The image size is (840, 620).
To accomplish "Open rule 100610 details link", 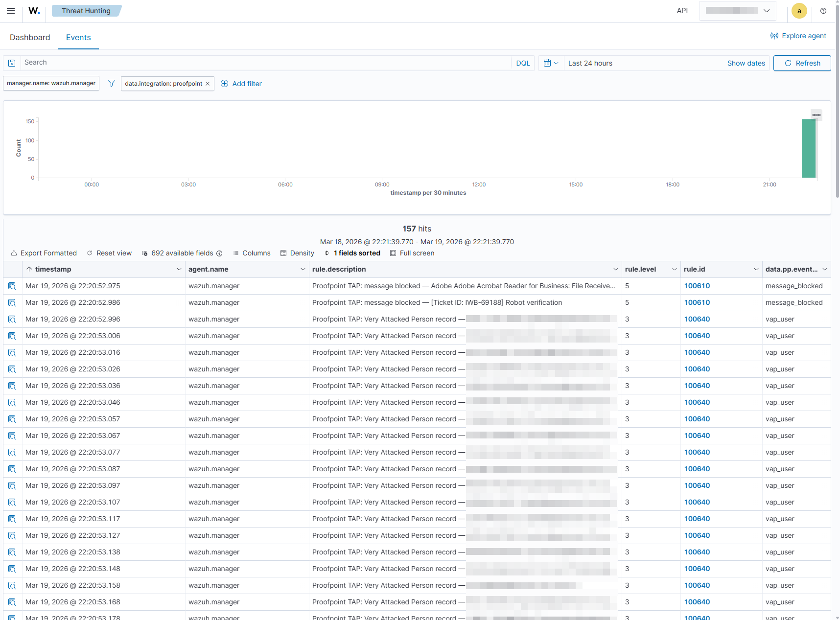I will pos(697,286).
